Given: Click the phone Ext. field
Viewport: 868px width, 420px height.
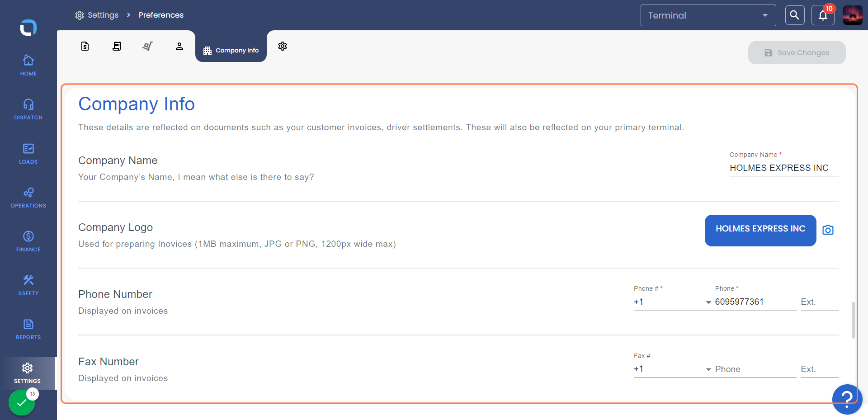Looking at the screenshot, I should pos(819,302).
